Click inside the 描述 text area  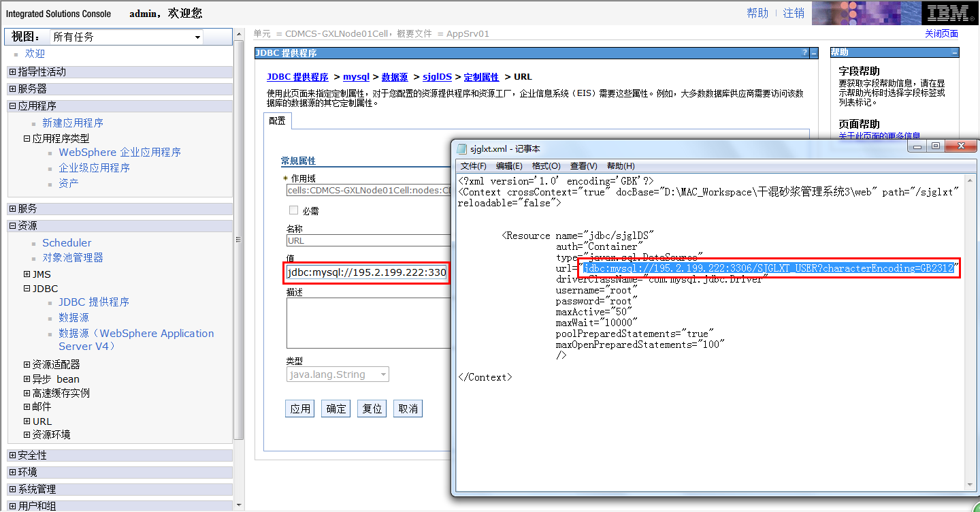coord(368,323)
